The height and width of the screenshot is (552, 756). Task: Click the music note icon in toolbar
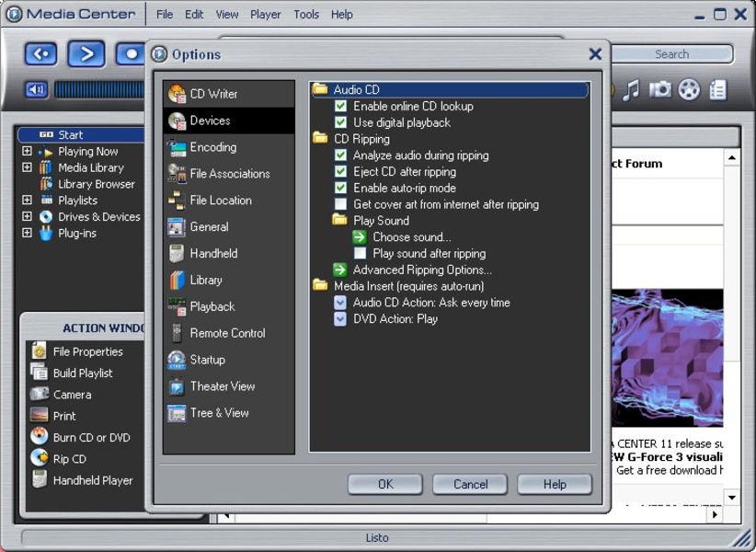point(631,89)
